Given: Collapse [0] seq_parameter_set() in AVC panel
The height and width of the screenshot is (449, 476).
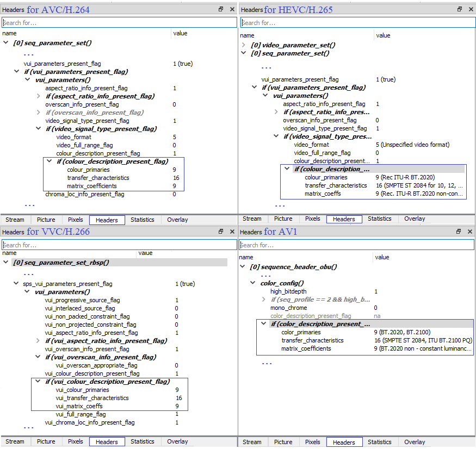Looking at the screenshot, I should coord(6,42).
